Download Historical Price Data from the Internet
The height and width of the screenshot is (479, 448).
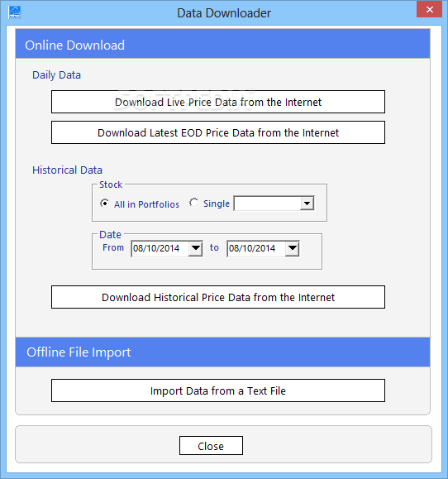pos(218,297)
